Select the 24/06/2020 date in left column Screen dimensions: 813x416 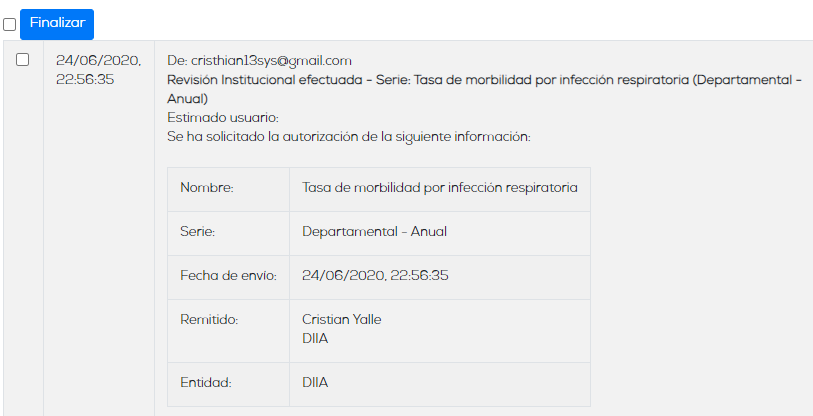(x=99, y=61)
